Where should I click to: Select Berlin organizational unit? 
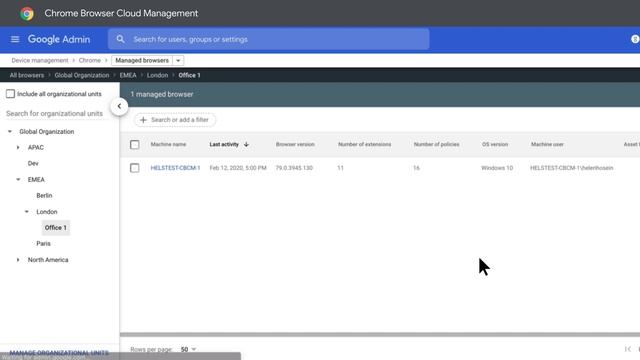point(44,196)
